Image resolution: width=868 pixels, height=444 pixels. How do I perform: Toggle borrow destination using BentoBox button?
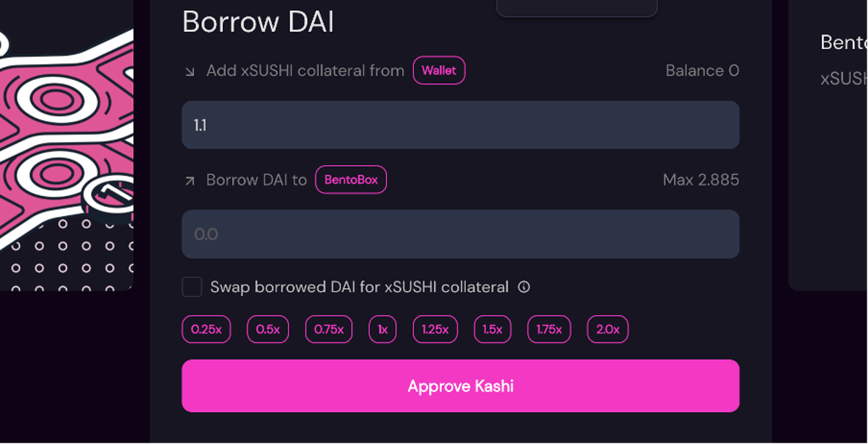[351, 179]
